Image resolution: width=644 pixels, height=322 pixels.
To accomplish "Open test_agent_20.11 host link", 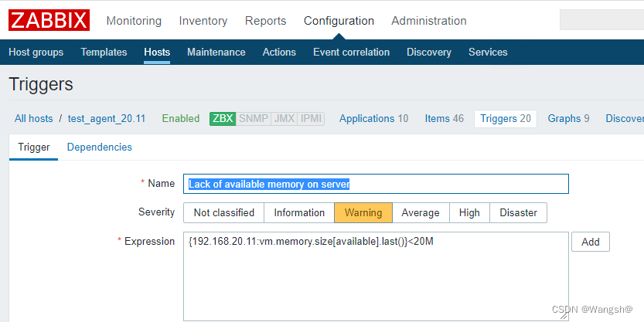I will (107, 119).
